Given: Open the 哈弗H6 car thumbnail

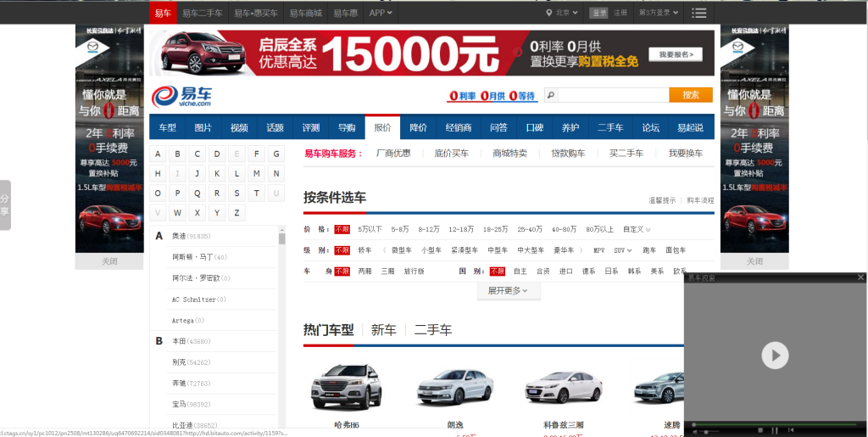Looking at the screenshot, I should [347, 386].
